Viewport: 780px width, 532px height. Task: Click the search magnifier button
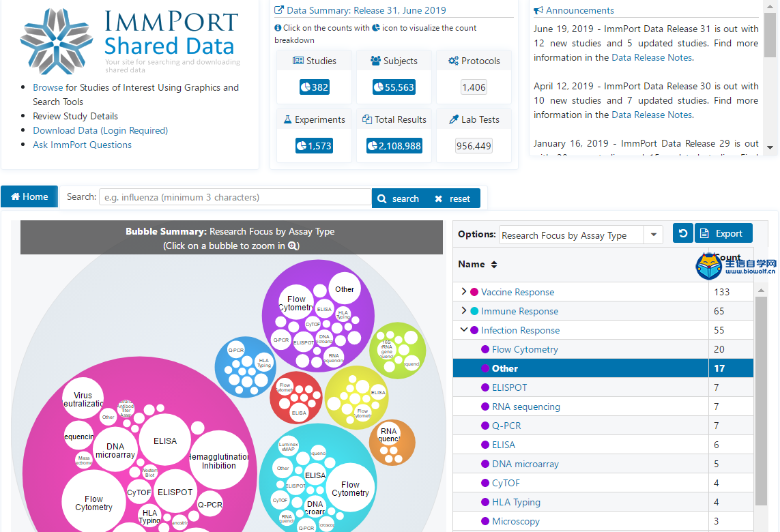point(399,198)
